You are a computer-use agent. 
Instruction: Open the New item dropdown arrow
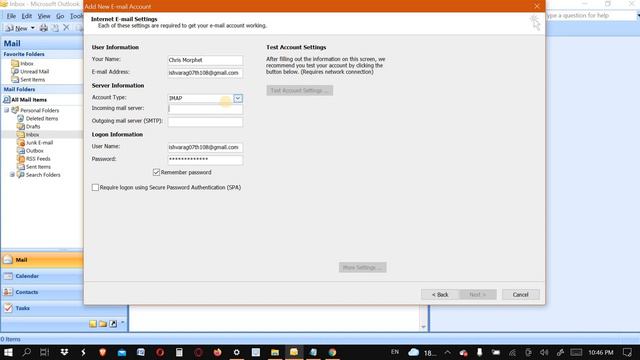pyautogui.click(x=33, y=28)
